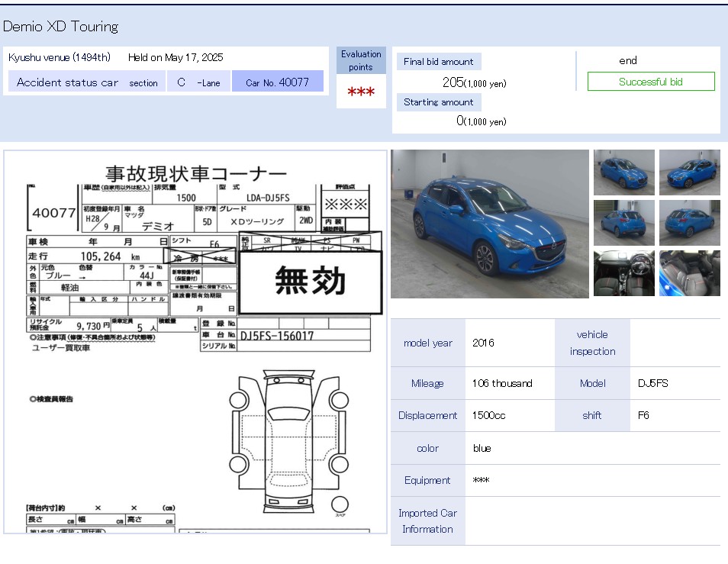The height and width of the screenshot is (564, 728).
Task: Select the red *** evaluation score
Action: [x=361, y=92]
